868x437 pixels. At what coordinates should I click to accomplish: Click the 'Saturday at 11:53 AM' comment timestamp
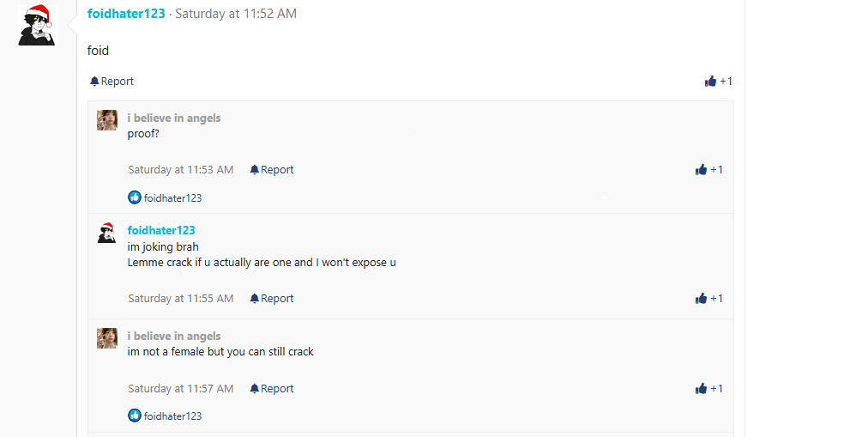point(181,170)
